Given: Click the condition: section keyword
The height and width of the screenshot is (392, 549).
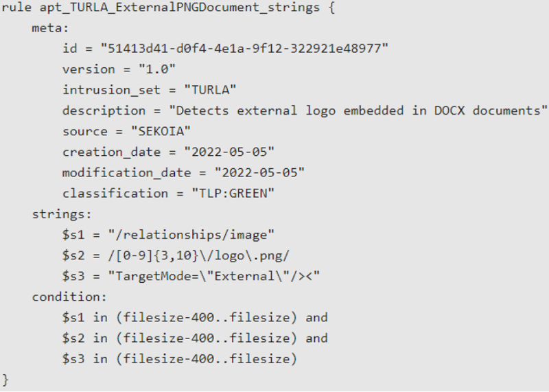Looking at the screenshot, I should (x=69, y=297).
